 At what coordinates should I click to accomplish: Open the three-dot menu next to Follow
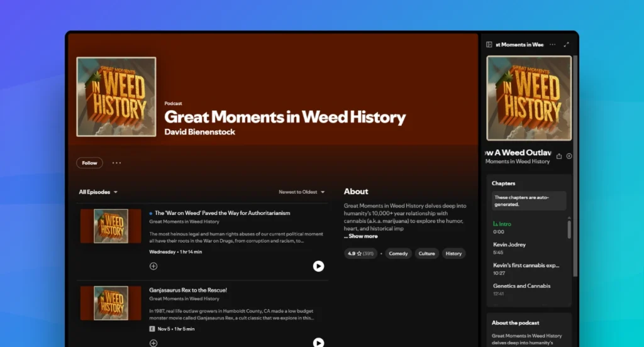(116, 163)
